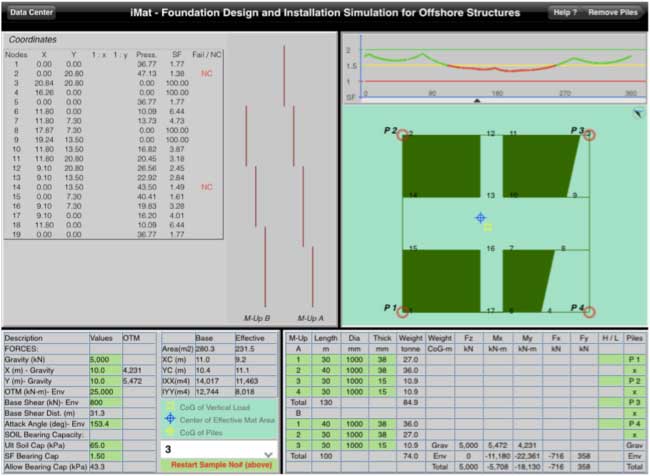
Task: Click the P4 pile circle marker
Action: point(589,311)
